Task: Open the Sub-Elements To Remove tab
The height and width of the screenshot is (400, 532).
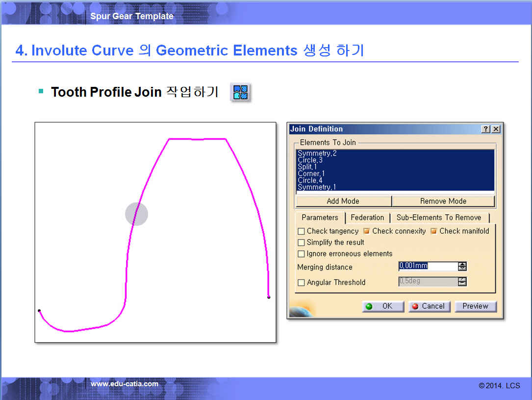Action: [x=438, y=217]
